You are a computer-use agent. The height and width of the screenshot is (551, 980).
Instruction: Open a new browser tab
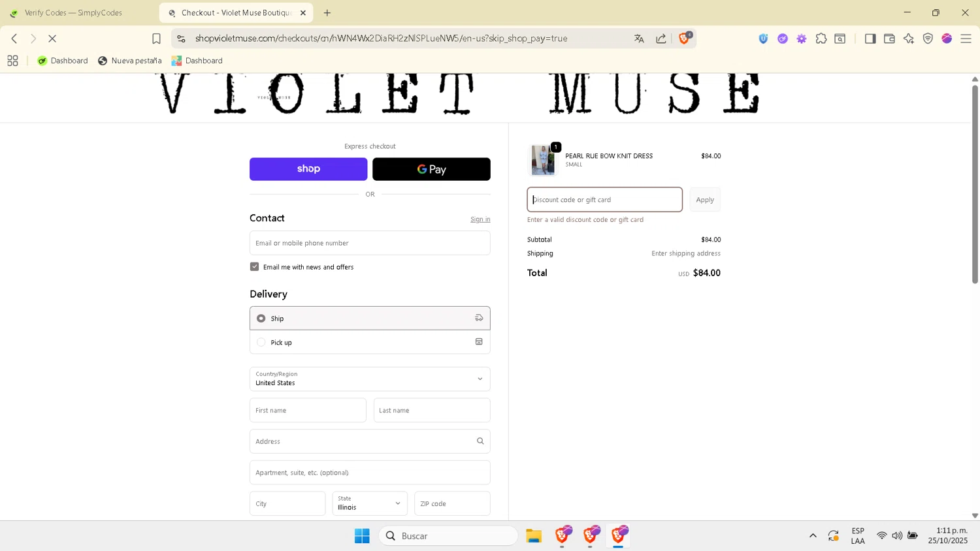pyautogui.click(x=327, y=12)
